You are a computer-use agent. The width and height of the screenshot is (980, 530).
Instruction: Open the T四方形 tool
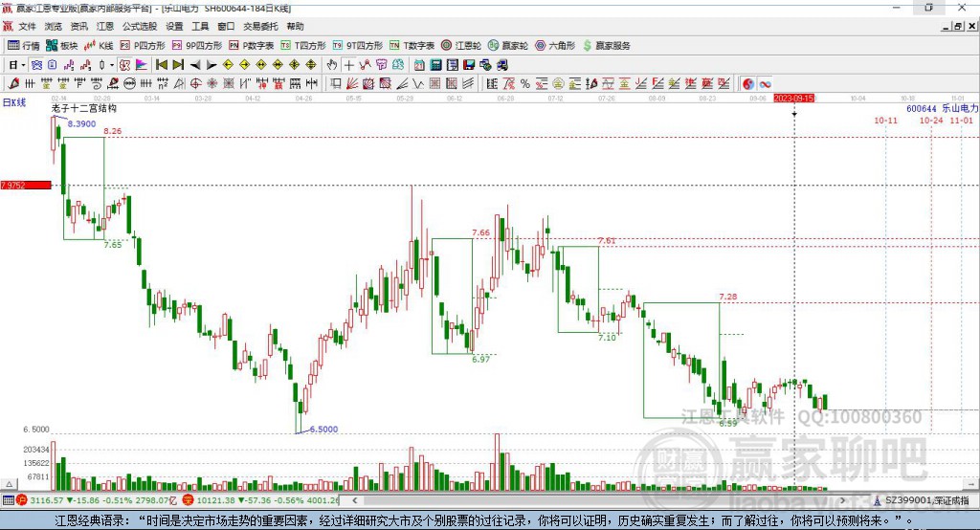pyautogui.click(x=303, y=46)
